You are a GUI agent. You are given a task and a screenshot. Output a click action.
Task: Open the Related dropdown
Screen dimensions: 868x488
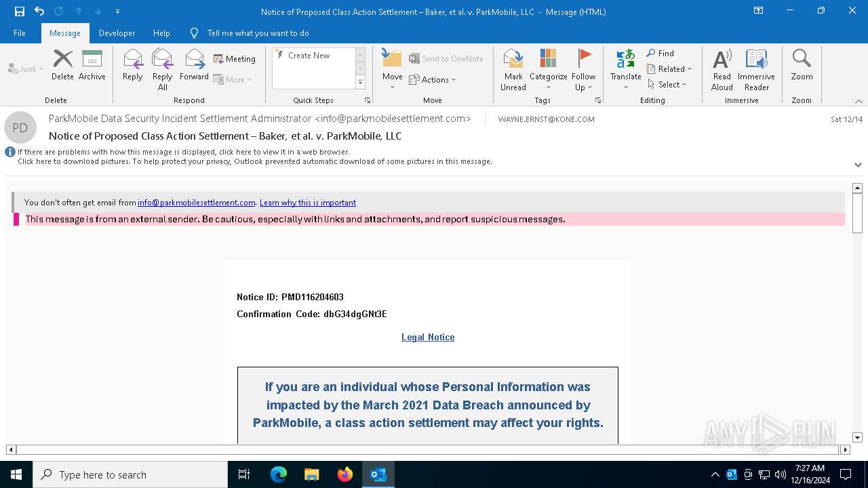pyautogui.click(x=669, y=68)
